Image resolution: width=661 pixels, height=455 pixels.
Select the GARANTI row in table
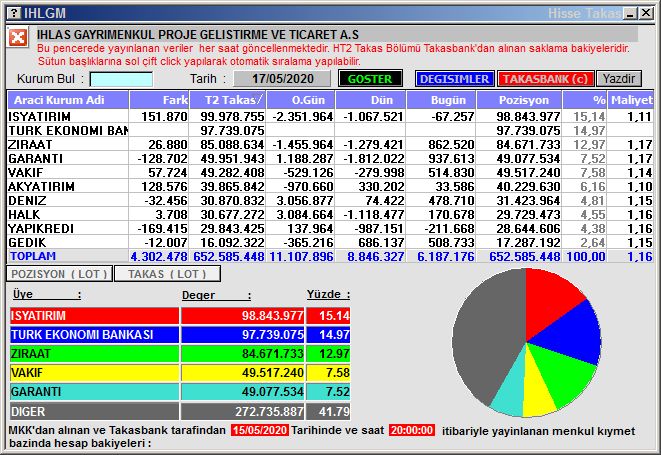coord(330,158)
